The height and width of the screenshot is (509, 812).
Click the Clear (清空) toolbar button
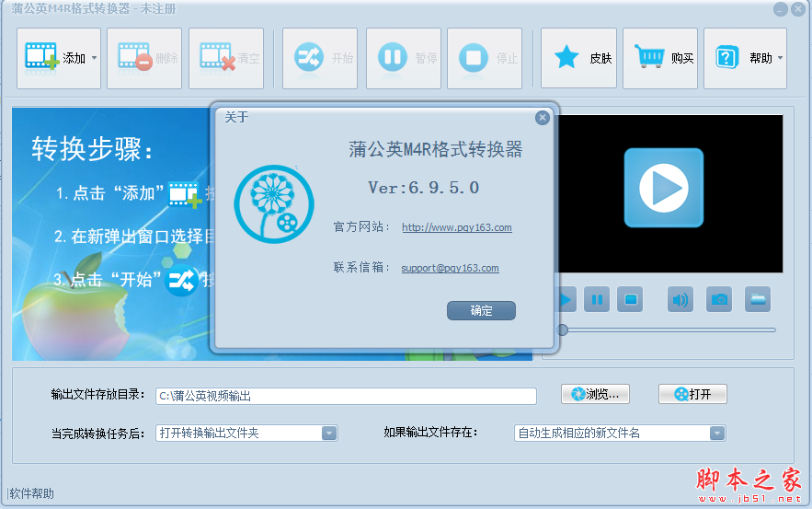click(x=226, y=58)
